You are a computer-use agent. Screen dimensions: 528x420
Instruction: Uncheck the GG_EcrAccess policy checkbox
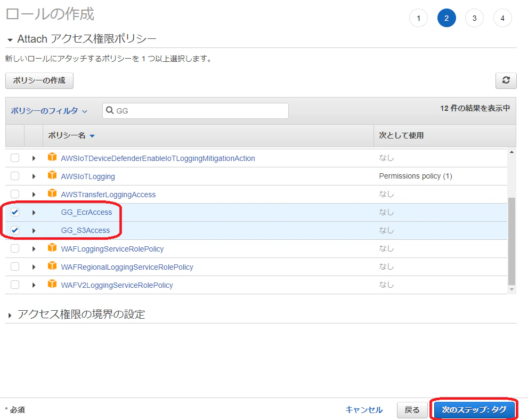15,212
